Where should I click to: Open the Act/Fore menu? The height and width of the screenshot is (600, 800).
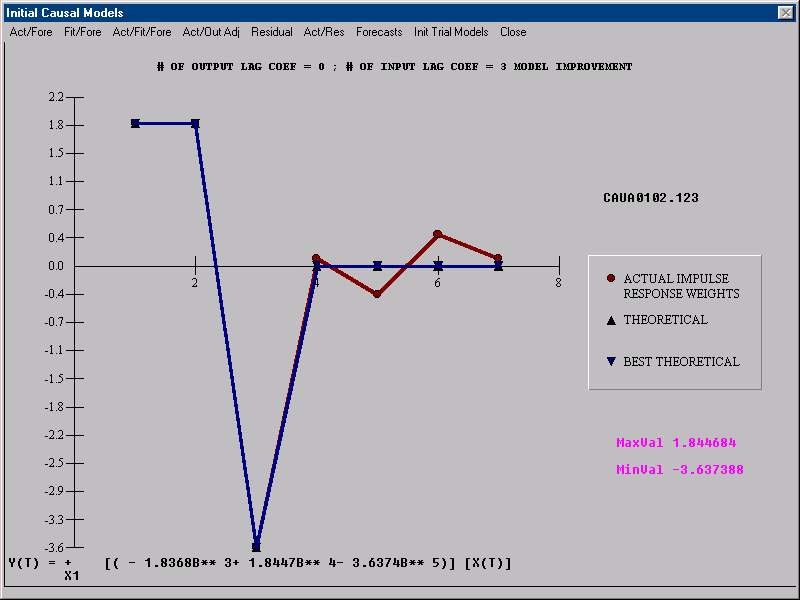click(31, 32)
